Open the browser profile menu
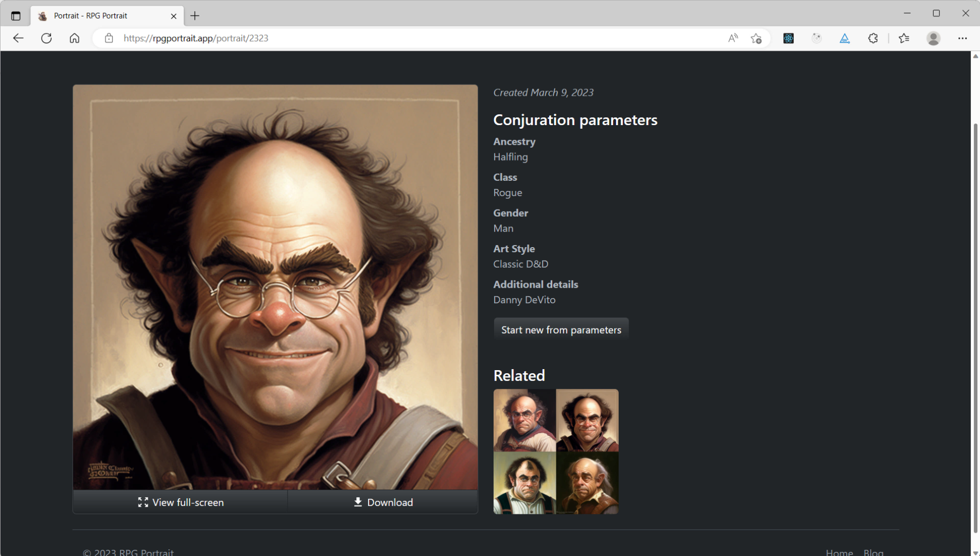The image size is (980, 556). [x=933, y=38]
